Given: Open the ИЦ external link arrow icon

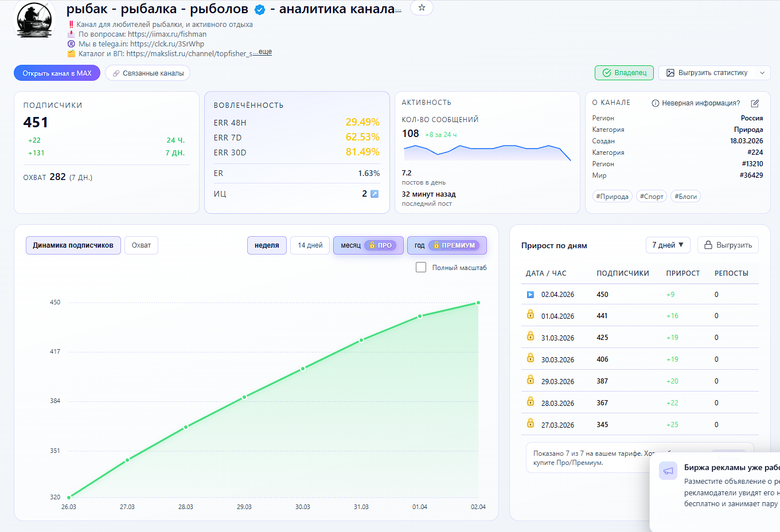Looking at the screenshot, I should coord(375,194).
